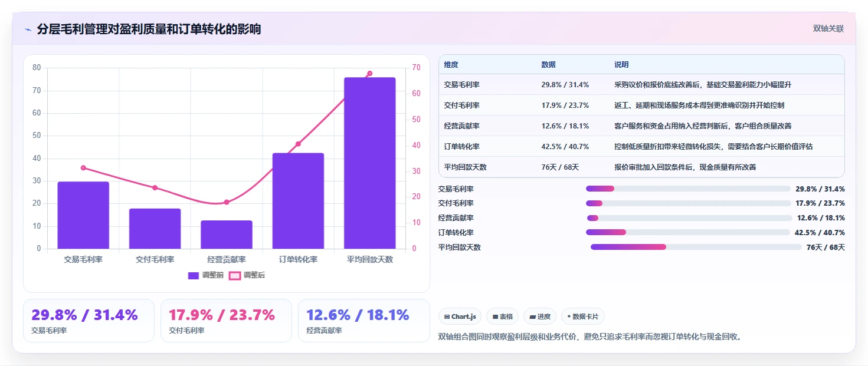868x366 pixels.
Task: Click x-axis label 经营贡献率
Action: pos(227,259)
